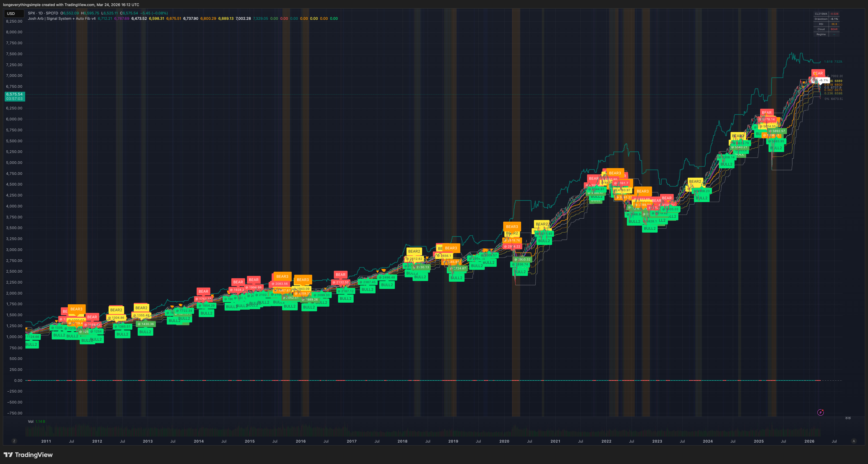The image size is (868, 464).
Task: Select the BEAR signal marker at the 2026 peak
Action: (818, 73)
